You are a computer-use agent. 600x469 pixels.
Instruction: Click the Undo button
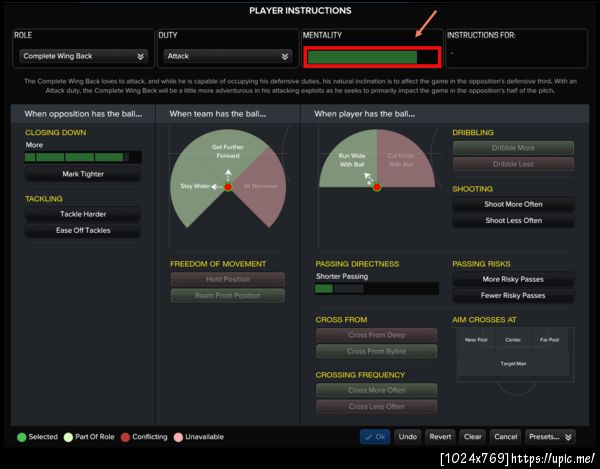coord(408,437)
